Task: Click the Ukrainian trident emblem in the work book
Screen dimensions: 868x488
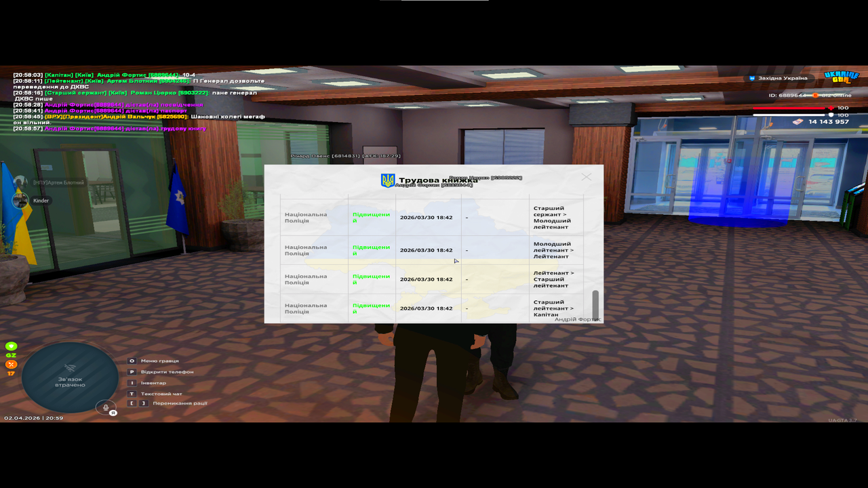Action: [388, 180]
